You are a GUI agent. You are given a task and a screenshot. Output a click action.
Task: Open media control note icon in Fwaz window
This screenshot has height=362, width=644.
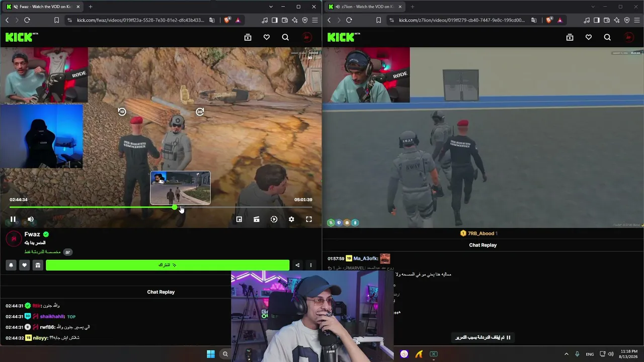click(x=265, y=20)
